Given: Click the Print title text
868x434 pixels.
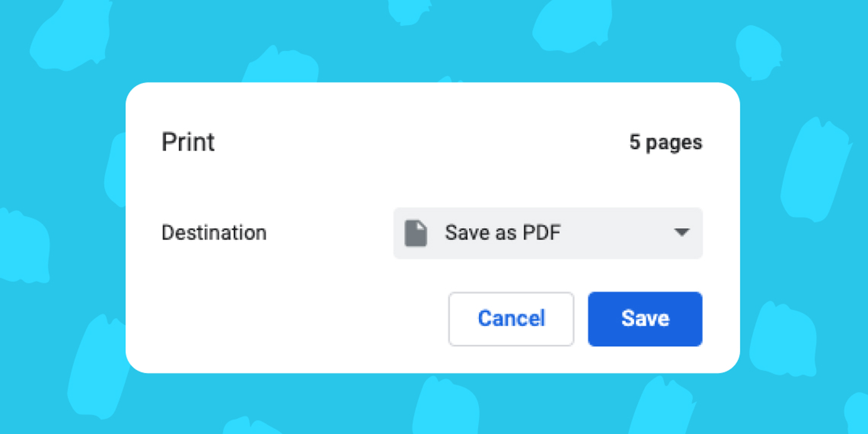Looking at the screenshot, I should tap(188, 142).
